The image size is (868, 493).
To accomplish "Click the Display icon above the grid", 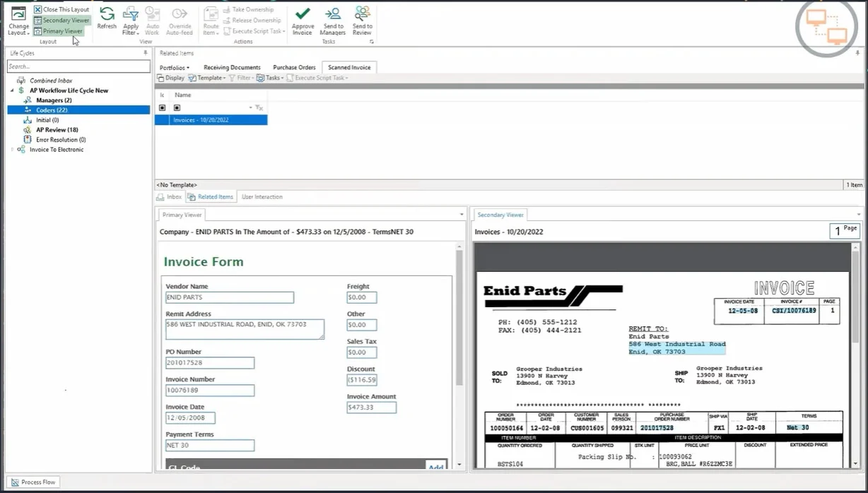I will (170, 78).
